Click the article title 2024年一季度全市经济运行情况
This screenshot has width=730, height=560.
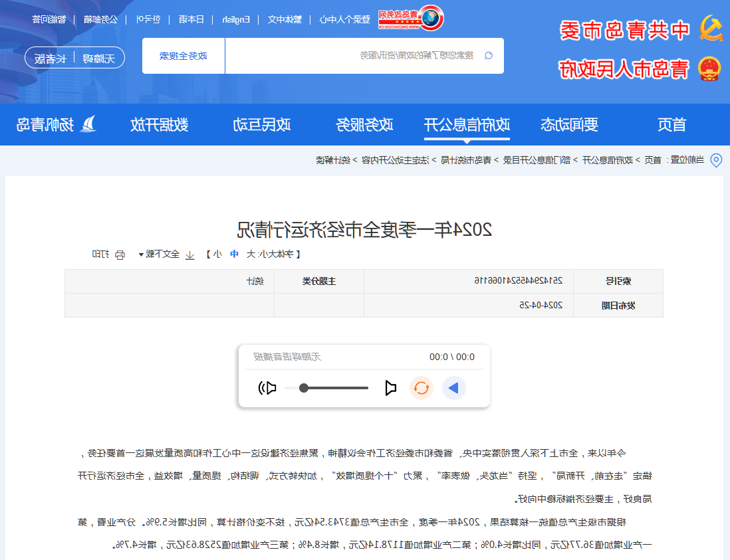[x=364, y=230]
